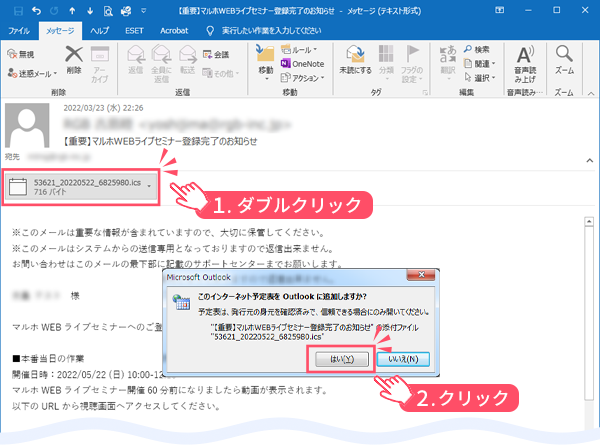This screenshot has height=445, width=600.
Task: Click the はい(Y) button in dialog
Action: pyautogui.click(x=342, y=359)
